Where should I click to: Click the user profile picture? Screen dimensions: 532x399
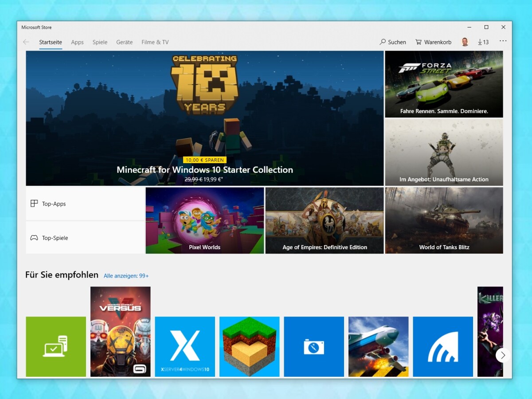click(x=465, y=41)
